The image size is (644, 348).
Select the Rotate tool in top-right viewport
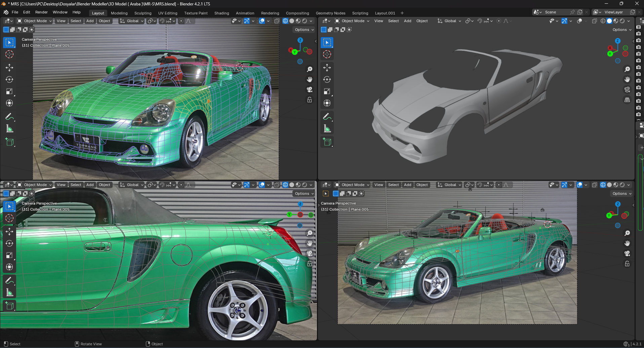327,79
